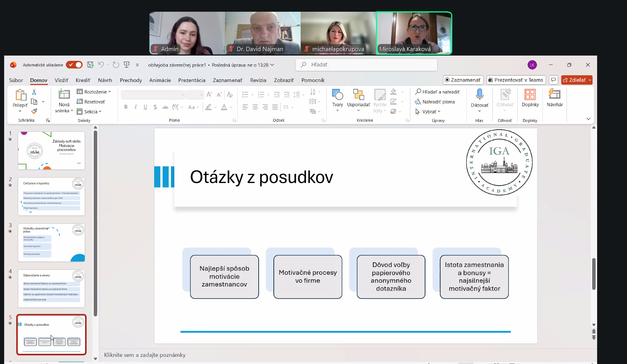
Task: Expand the Vybrať select dropdown
Action: pyautogui.click(x=428, y=112)
